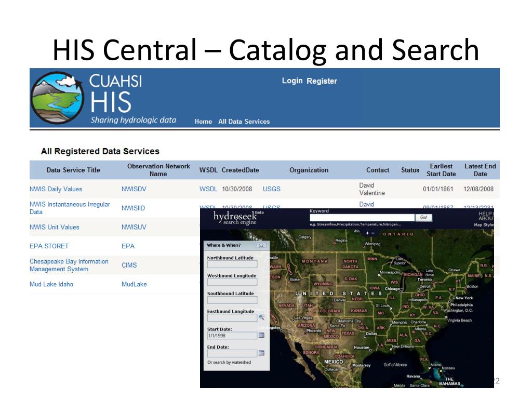Click the NWISDV network name
This screenshot has height=399, width=532.
[134, 189]
